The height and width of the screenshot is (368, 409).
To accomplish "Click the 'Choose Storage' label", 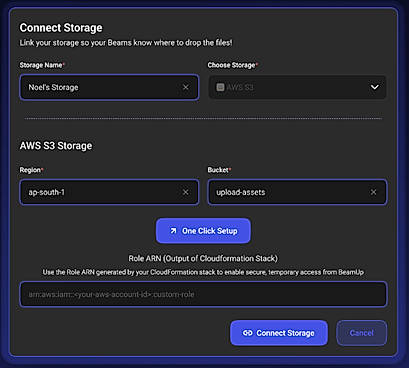I will click(x=231, y=65).
